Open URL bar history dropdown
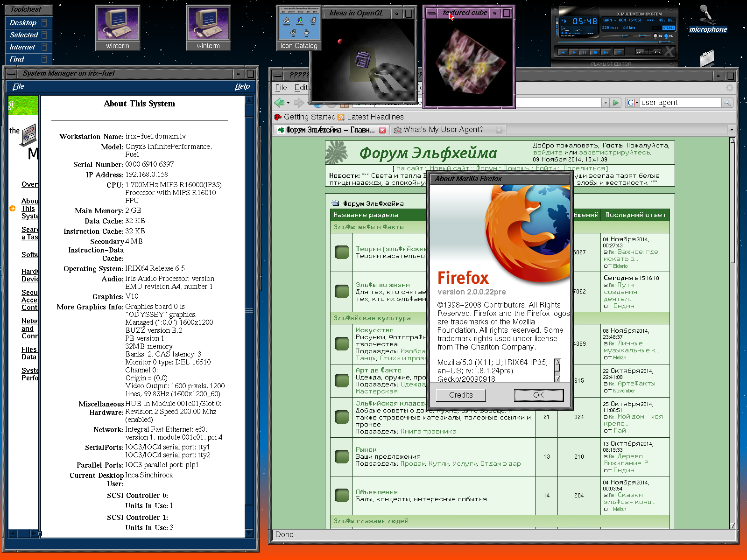 [x=606, y=103]
